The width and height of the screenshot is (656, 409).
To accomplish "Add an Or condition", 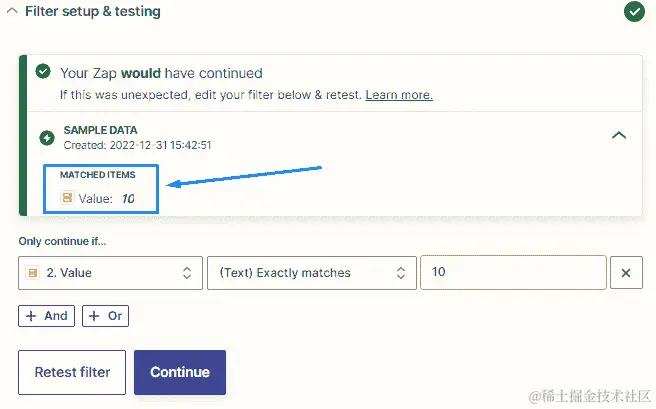I will click(x=105, y=316).
